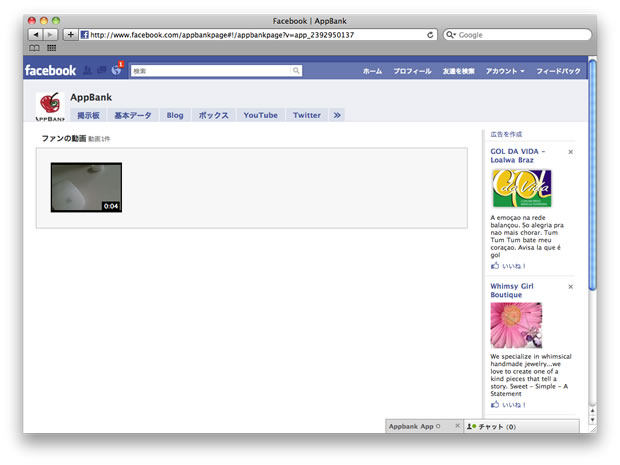This screenshot has width=620, height=465.
Task: Click the scrollbar up arrow
Action: [592, 411]
